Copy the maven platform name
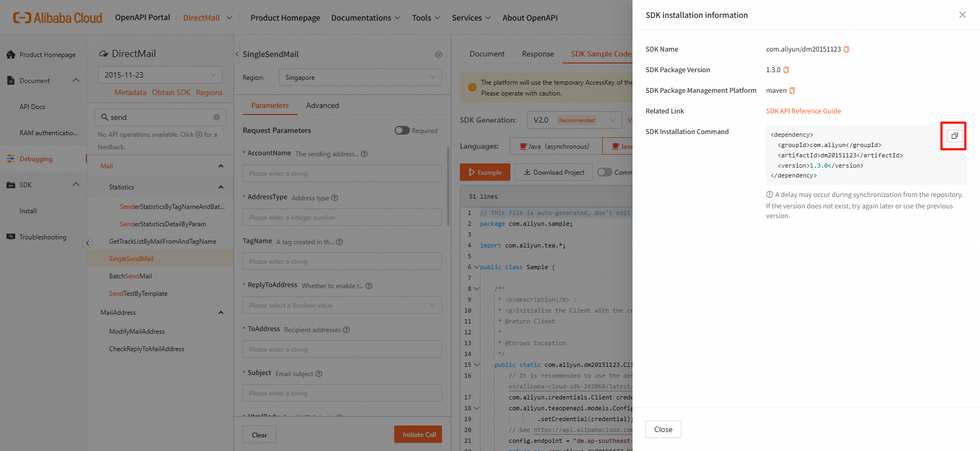This screenshot has width=980, height=451. 792,91
